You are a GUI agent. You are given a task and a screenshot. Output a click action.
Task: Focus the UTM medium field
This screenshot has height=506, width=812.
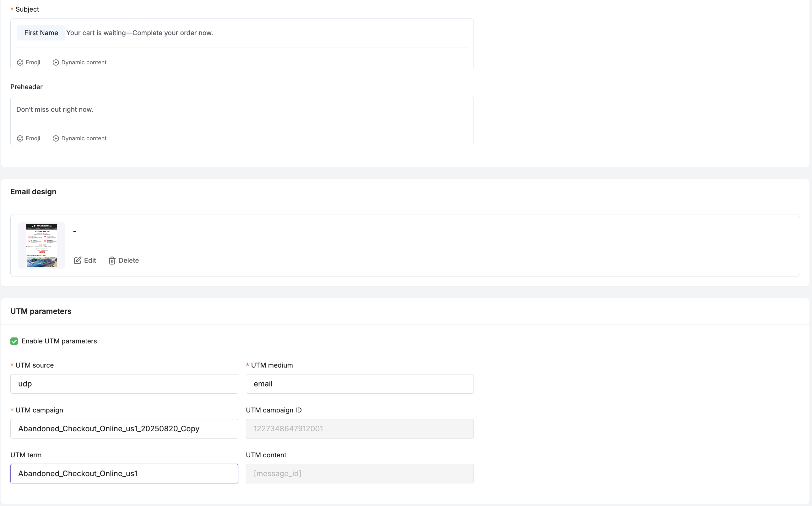[360, 384]
